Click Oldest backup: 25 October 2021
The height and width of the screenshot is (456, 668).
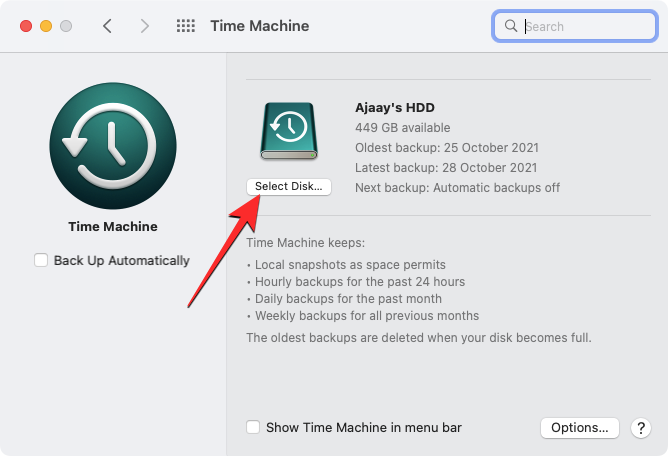coord(447,147)
